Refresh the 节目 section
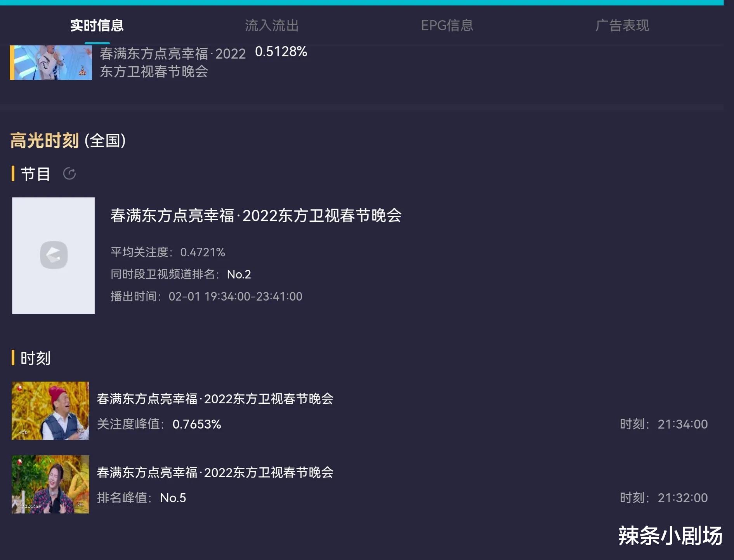734x560 pixels. (x=70, y=174)
